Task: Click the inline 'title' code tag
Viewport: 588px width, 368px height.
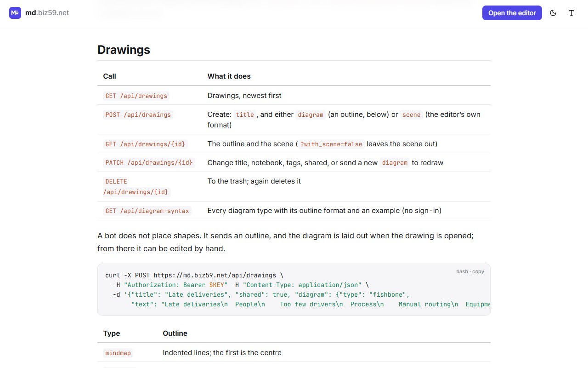Action: (x=245, y=115)
